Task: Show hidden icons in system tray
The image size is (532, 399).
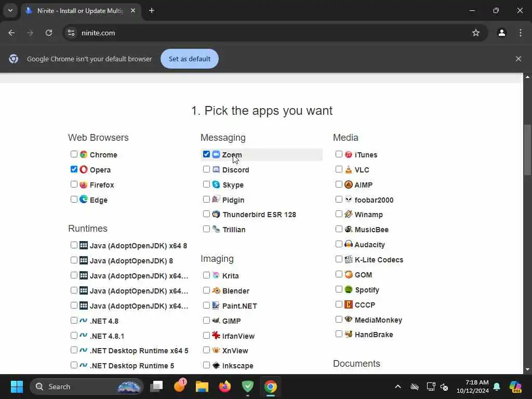Action: tap(398, 387)
